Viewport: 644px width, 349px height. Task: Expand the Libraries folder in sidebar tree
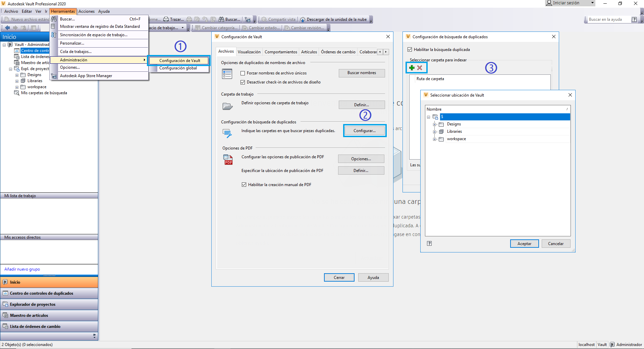(x=17, y=81)
